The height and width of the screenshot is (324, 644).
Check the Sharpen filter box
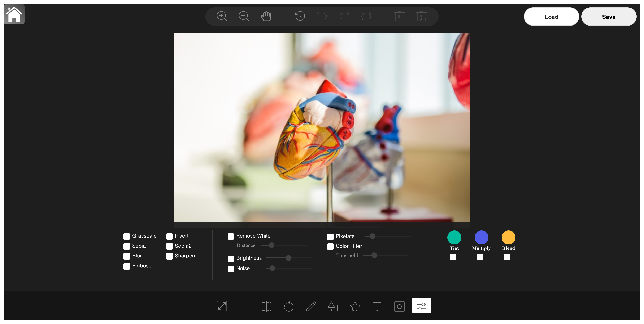[170, 256]
